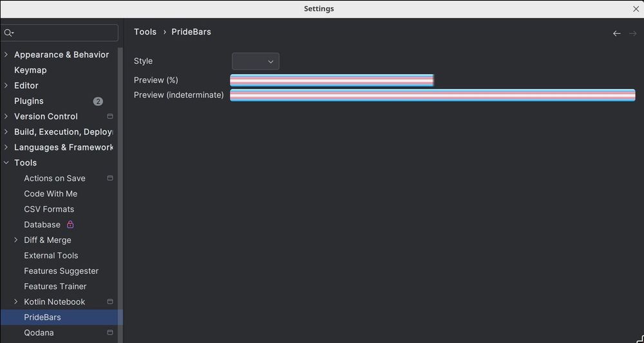
Task: Click the Plugins update count badge
Action: click(98, 101)
